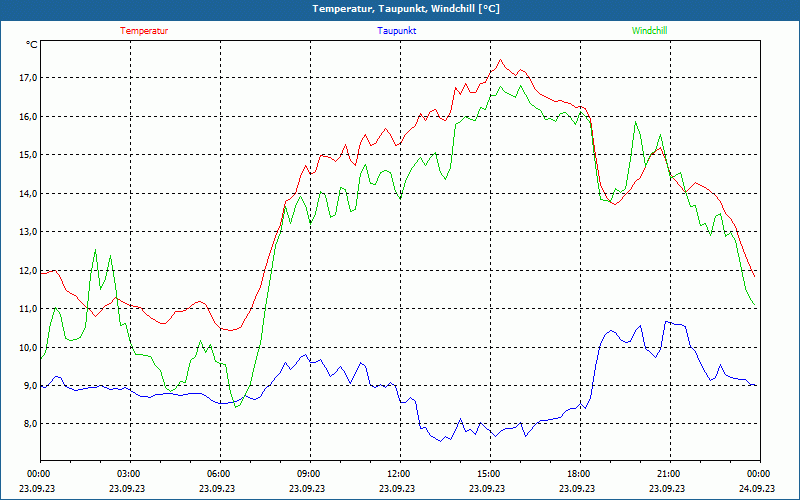800x500 pixels.
Task: Click the 15,0 y-axis value
Action: pos(28,155)
